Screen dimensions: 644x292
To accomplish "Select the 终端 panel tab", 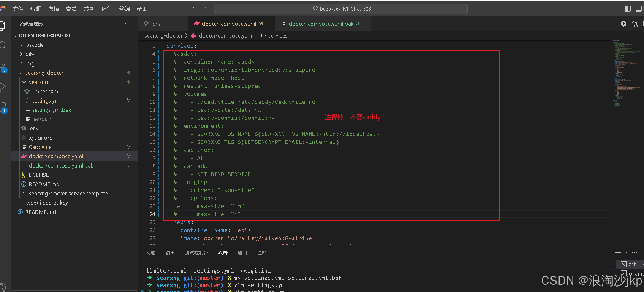I will [x=223, y=253].
